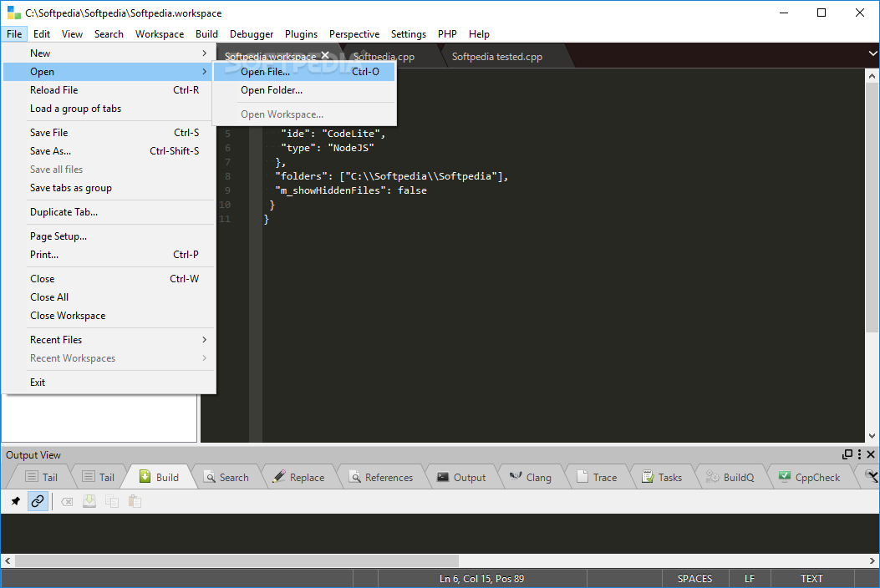This screenshot has width=880, height=588.
Task: Expand the Recent Workspaces submenu arrow
Action: pos(204,358)
